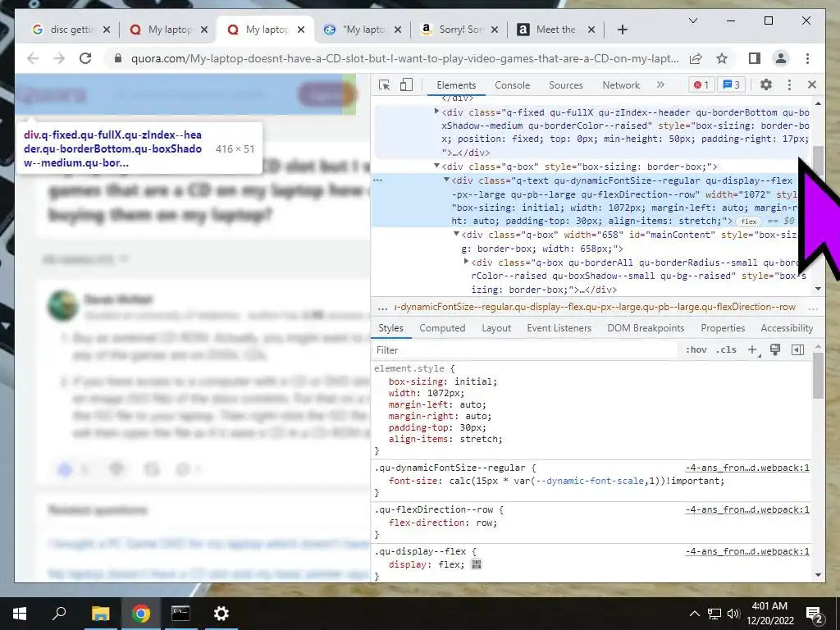Collapse the first q-box div node
The image size is (840, 630).
pyautogui.click(x=436, y=166)
